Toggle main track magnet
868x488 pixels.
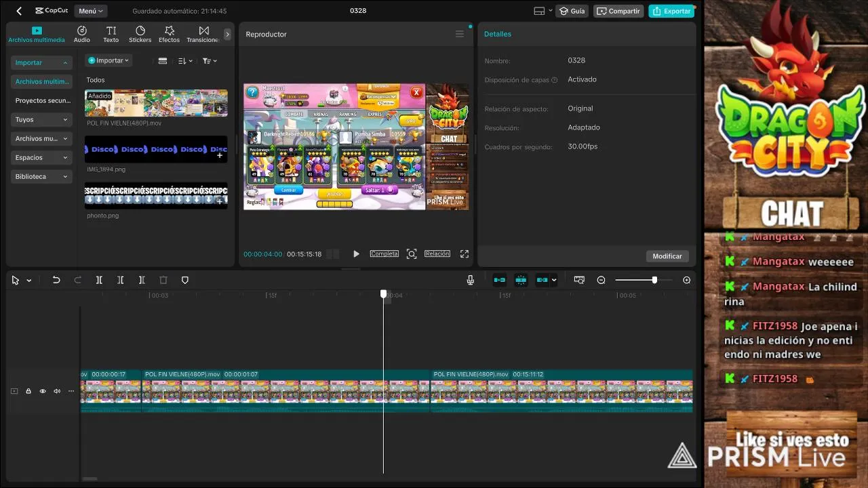click(x=500, y=280)
